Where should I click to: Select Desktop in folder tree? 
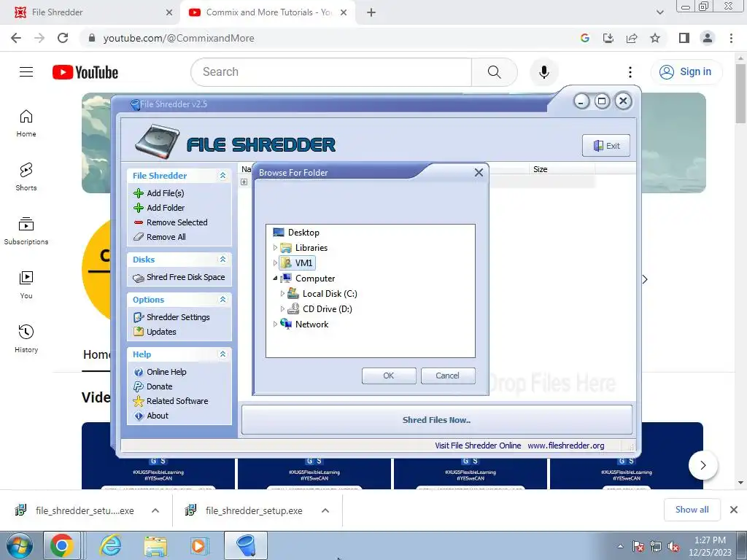pos(296,233)
